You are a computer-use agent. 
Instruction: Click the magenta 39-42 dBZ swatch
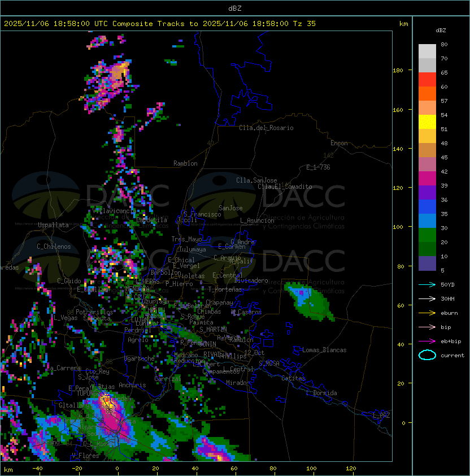click(x=427, y=179)
